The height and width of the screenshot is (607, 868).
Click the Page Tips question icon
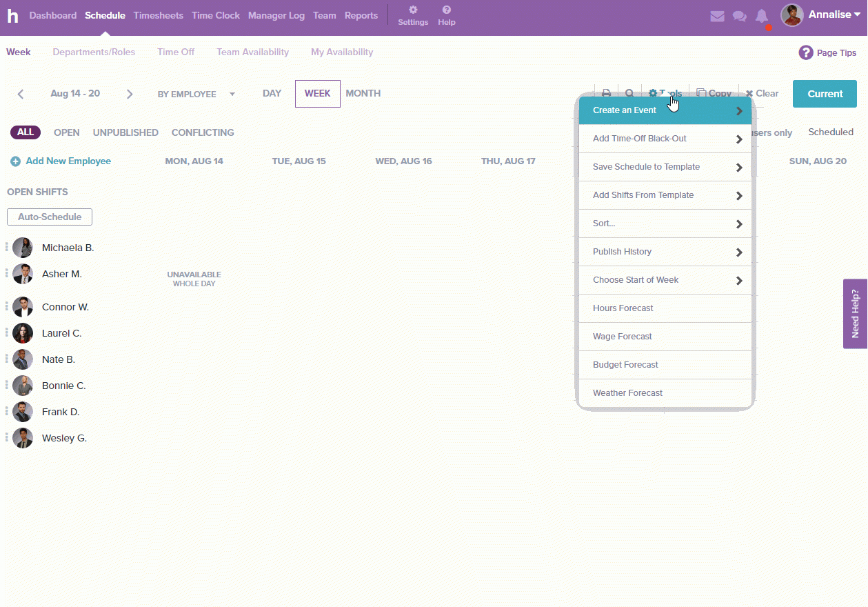[806, 52]
